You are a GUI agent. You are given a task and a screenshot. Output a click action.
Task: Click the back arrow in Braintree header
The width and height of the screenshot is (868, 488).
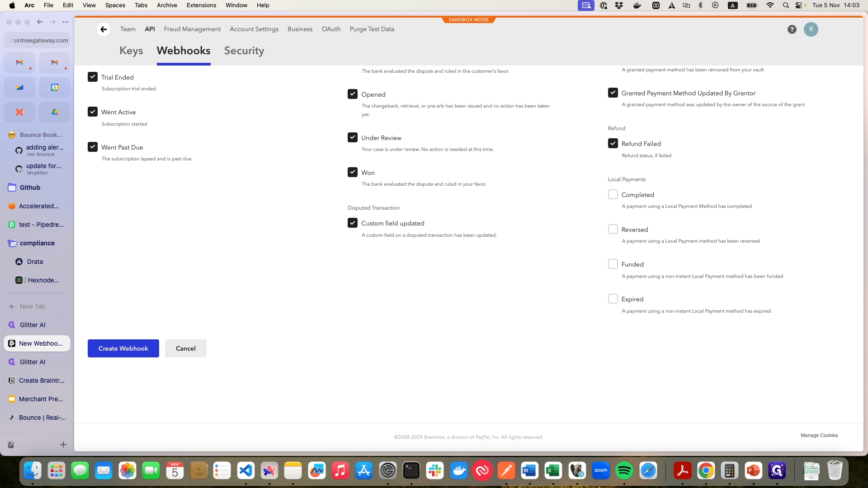(x=104, y=29)
